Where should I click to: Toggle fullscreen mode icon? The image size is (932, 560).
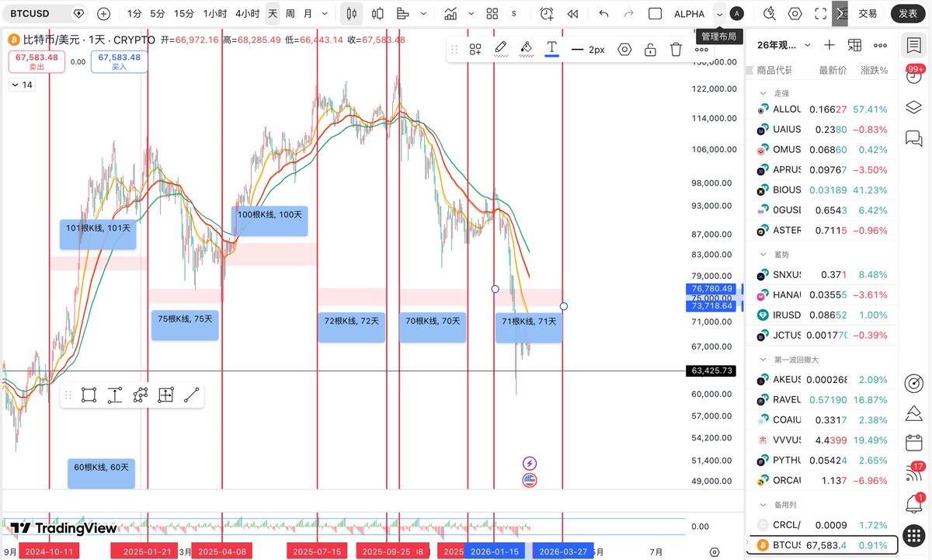point(821,14)
